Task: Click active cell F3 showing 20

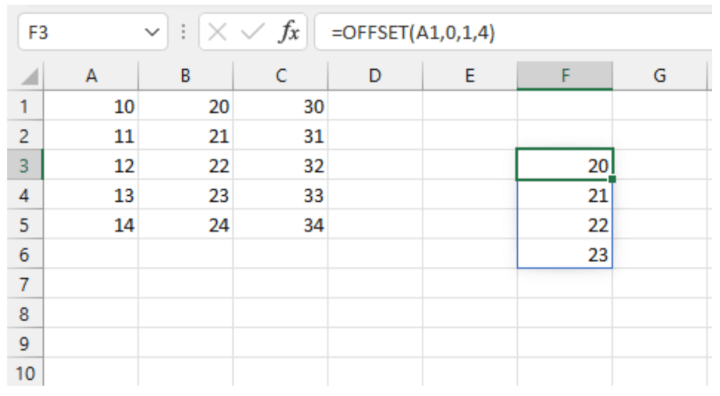Action: pyautogui.click(x=565, y=164)
